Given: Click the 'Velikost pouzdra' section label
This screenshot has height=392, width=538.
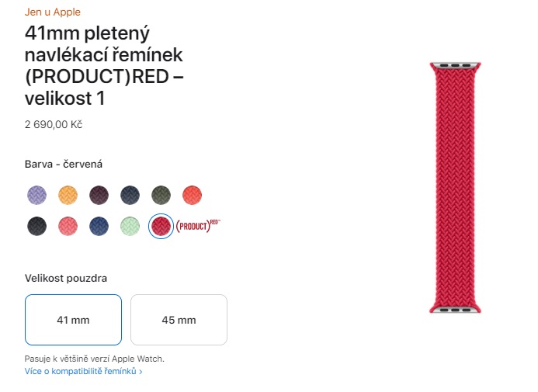Looking at the screenshot, I should point(66,278).
